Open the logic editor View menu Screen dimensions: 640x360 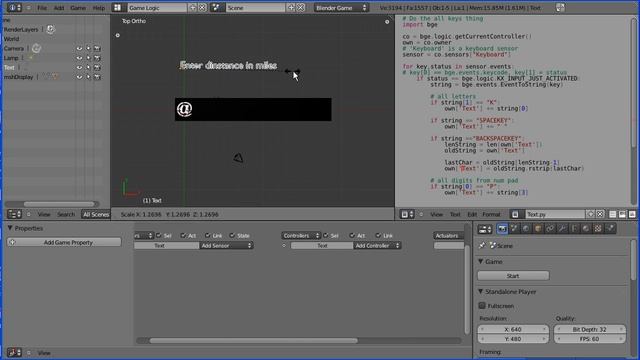(44, 353)
